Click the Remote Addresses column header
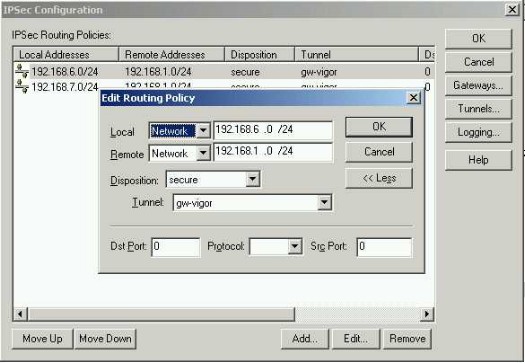 click(171, 55)
